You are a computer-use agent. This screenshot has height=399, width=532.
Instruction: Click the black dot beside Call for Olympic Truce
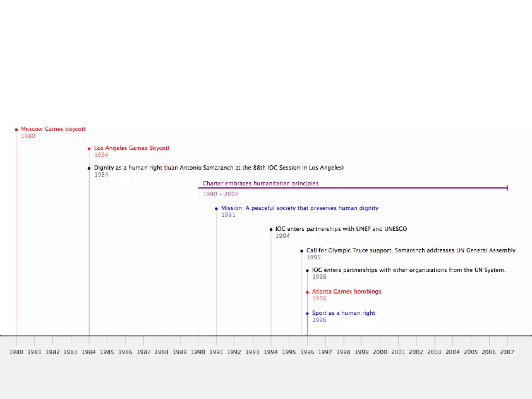pyautogui.click(x=302, y=251)
